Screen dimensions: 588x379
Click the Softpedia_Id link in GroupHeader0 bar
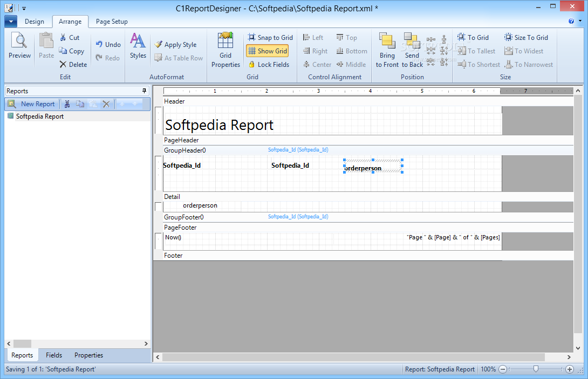pos(298,149)
